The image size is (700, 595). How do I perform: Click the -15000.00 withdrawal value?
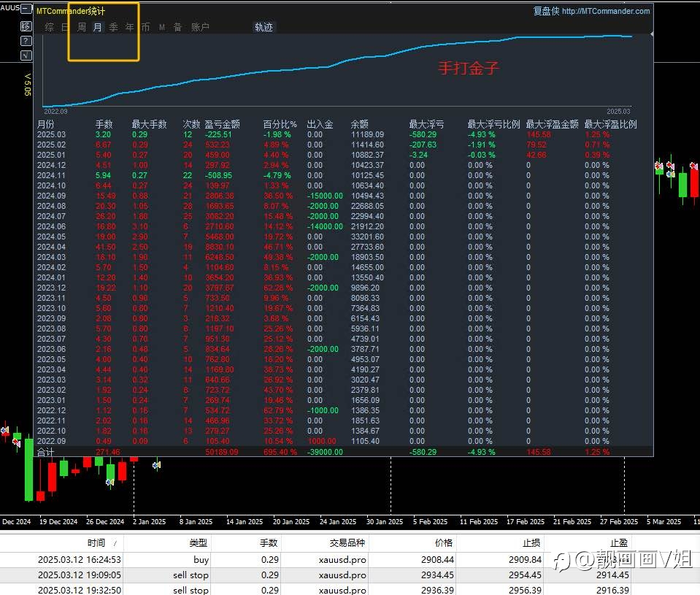(x=325, y=196)
